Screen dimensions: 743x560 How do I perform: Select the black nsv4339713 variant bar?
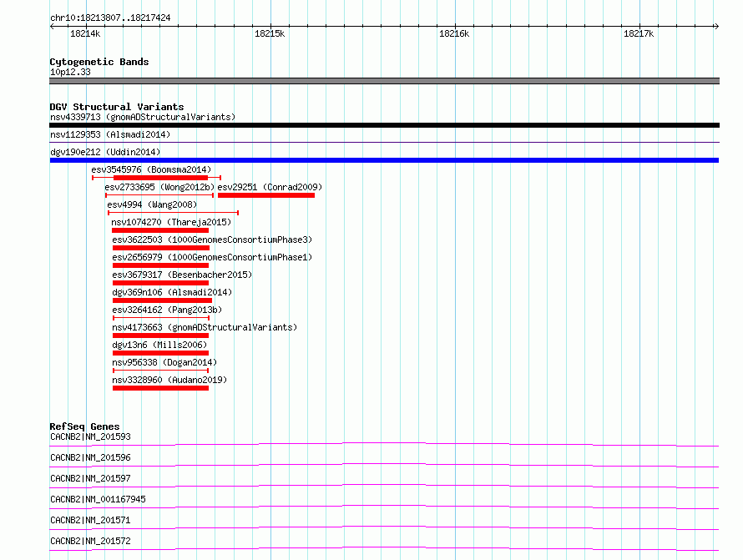point(384,125)
